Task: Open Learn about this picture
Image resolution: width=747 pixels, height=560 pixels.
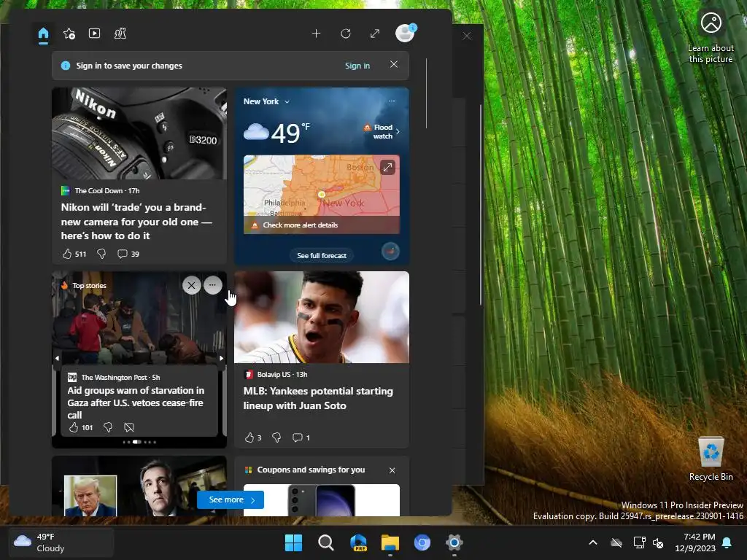Action: coord(711,39)
